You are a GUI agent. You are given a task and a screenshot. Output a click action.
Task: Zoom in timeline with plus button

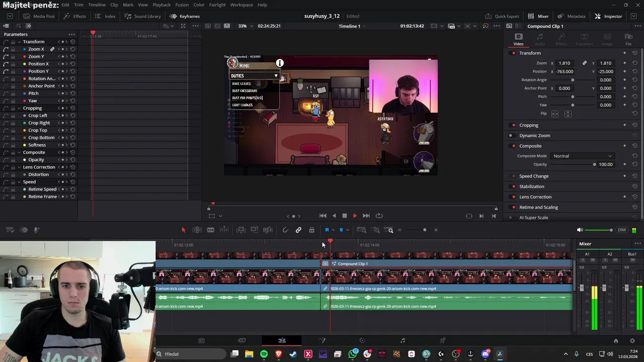[x=436, y=230]
